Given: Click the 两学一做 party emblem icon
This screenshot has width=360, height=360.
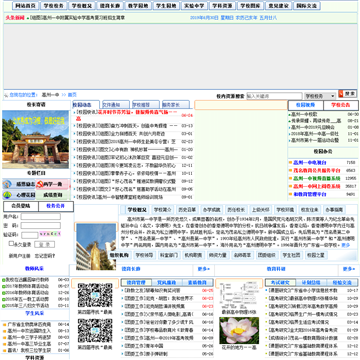Looking at the screenshot, I should point(53,184).
